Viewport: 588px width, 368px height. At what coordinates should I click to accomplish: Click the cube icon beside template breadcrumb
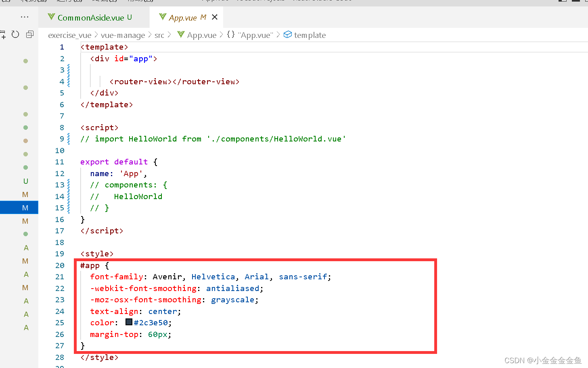pyautogui.click(x=288, y=35)
